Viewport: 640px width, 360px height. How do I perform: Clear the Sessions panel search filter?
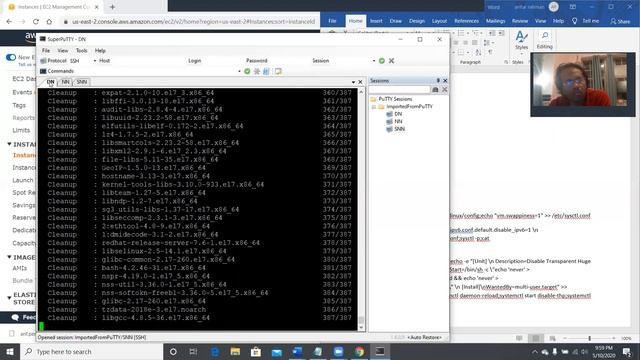tap(444, 89)
